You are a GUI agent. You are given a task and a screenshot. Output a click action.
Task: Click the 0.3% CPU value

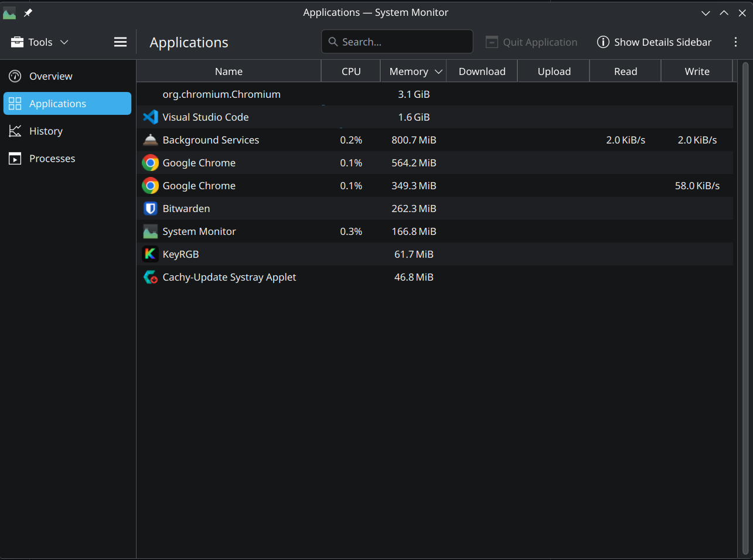coord(351,231)
